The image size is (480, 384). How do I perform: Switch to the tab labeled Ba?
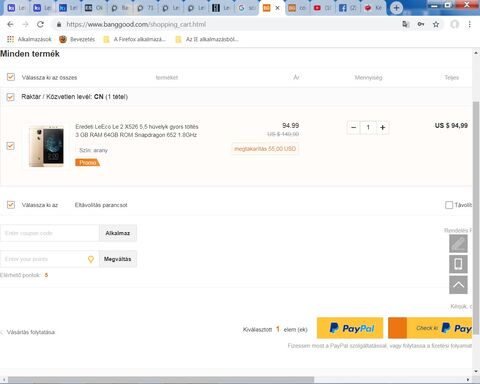coord(119,8)
